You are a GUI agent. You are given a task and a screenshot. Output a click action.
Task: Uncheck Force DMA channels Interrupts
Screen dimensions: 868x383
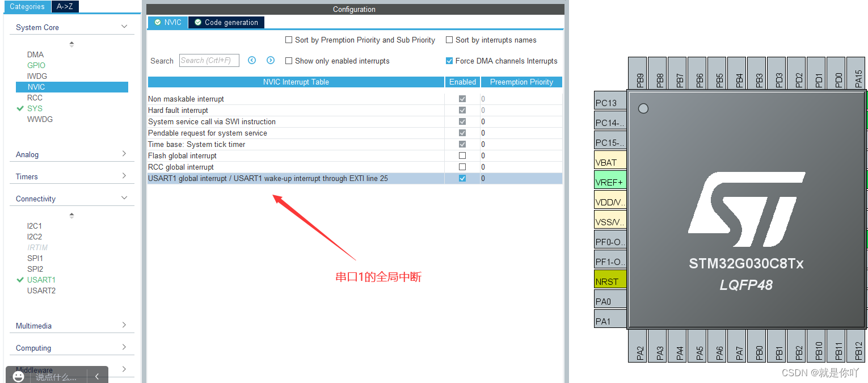click(449, 61)
